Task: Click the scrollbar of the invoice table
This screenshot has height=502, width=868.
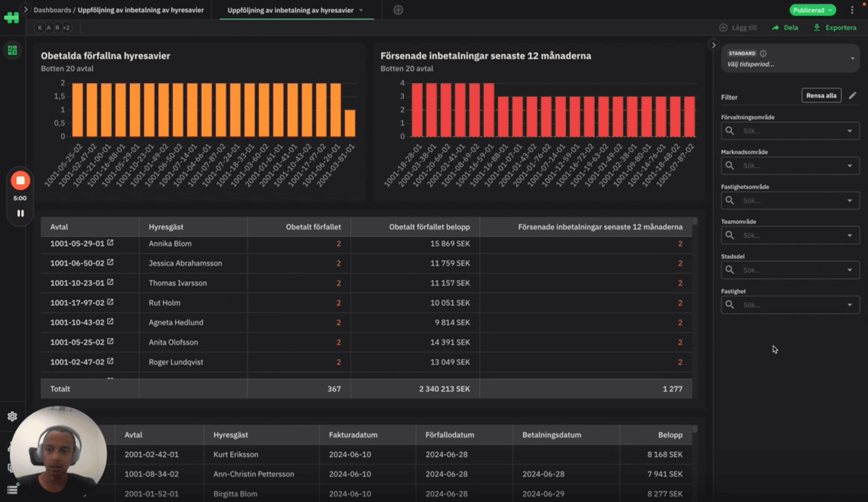Action: pos(695,429)
